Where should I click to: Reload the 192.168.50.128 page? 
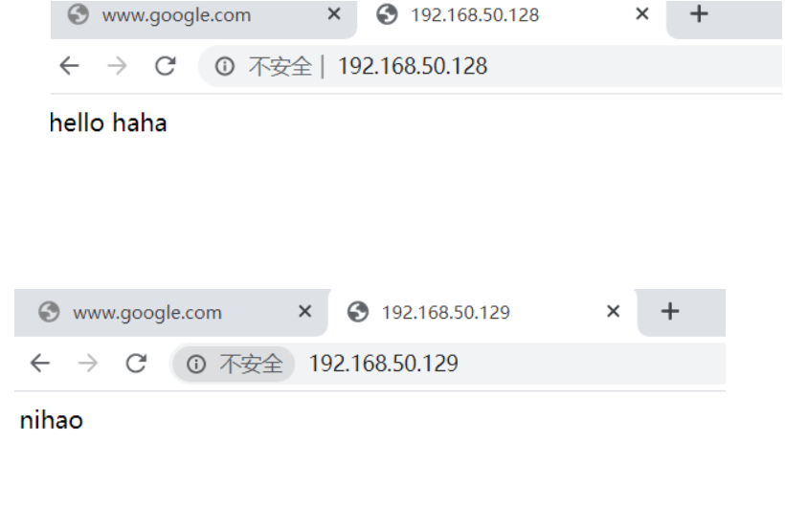click(166, 66)
